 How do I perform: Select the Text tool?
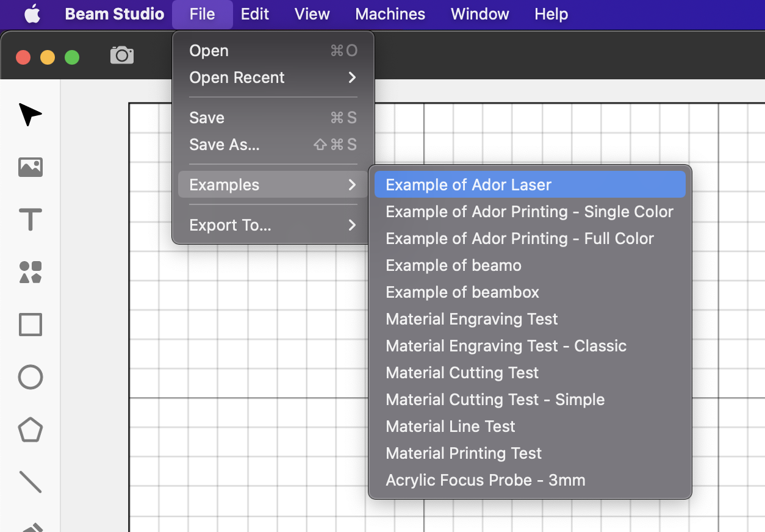[x=30, y=220]
